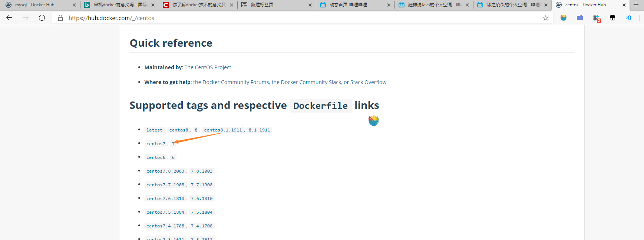
Task: Click the latest tag link
Action: pyautogui.click(x=154, y=130)
